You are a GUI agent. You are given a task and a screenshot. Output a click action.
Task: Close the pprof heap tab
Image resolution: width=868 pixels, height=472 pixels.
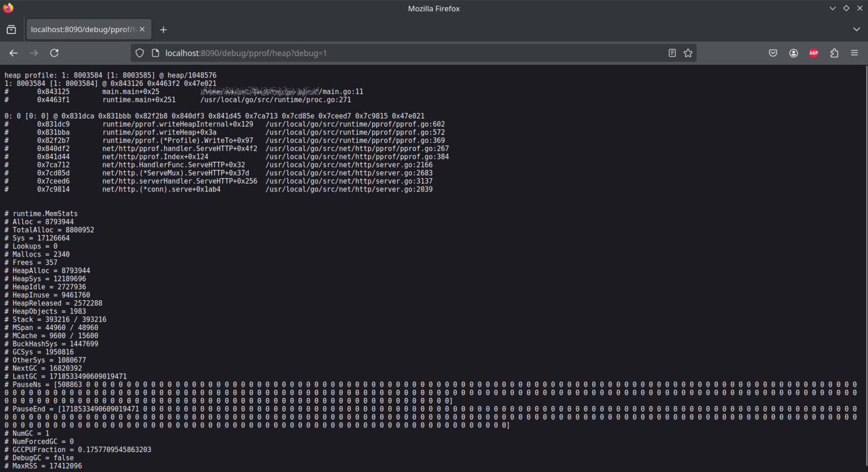143,29
